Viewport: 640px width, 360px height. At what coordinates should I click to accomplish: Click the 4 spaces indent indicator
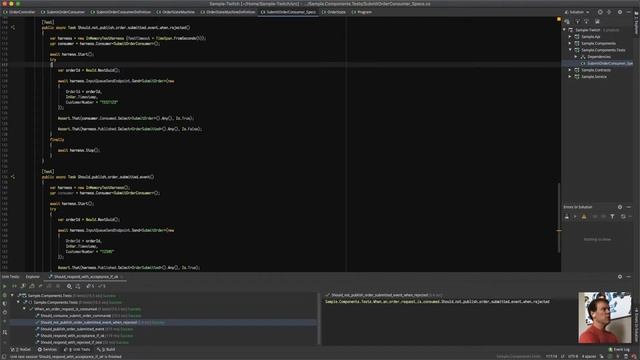click(589, 356)
